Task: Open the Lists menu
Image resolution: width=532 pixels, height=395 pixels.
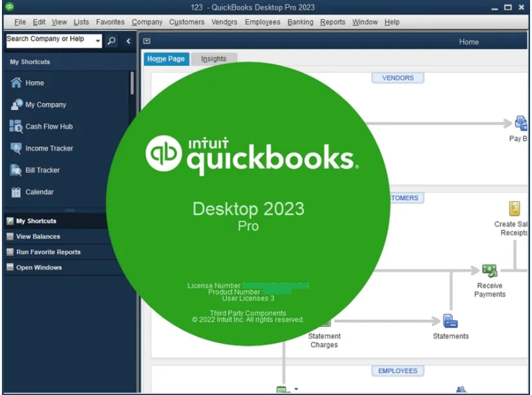Action: [81, 22]
